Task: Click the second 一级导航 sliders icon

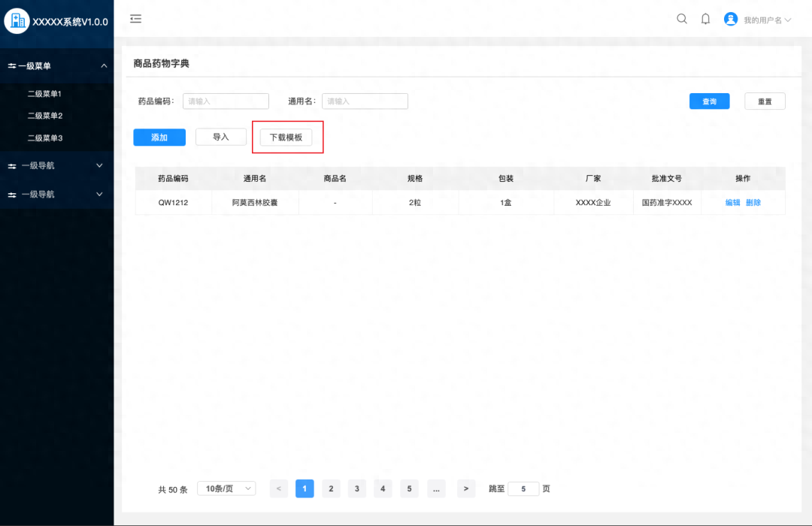Action: point(12,195)
